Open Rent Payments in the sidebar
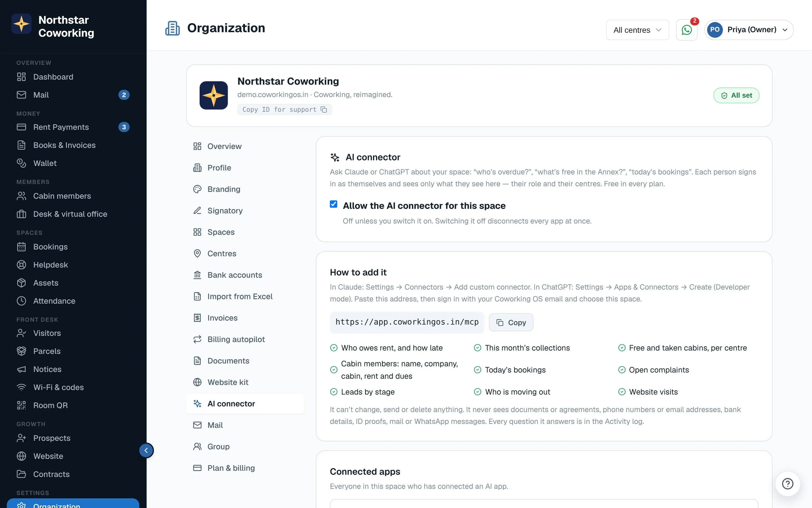Screen dimensions: 812x508 pos(73,127)
